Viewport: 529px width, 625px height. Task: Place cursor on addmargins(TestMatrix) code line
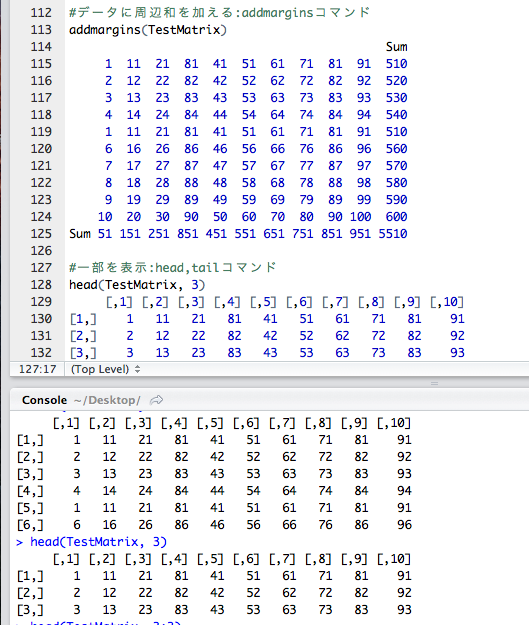point(147,30)
